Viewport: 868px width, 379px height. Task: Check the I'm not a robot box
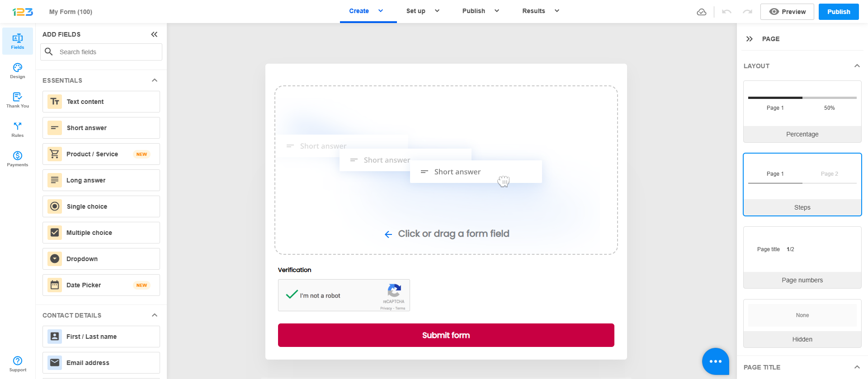tap(292, 295)
